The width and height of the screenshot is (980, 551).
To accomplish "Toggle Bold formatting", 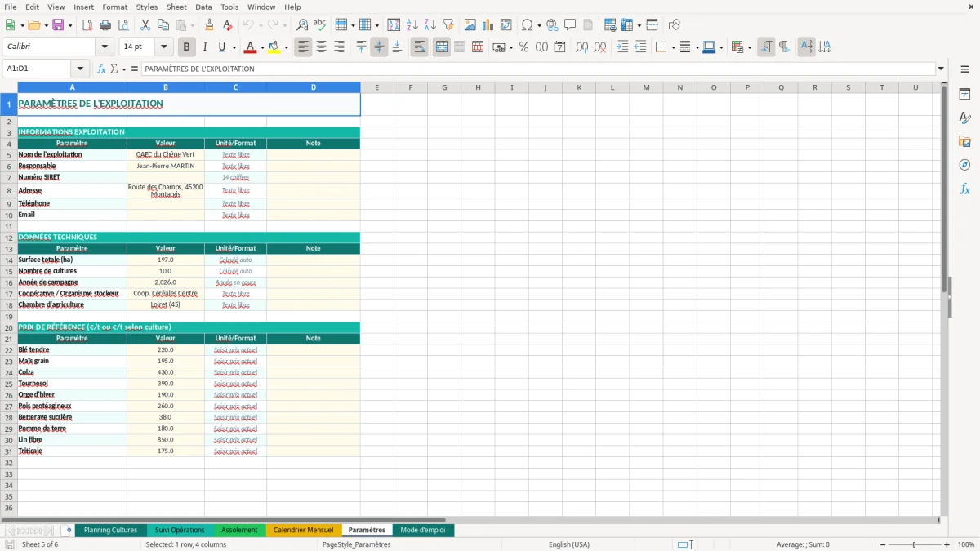I will [x=187, y=47].
